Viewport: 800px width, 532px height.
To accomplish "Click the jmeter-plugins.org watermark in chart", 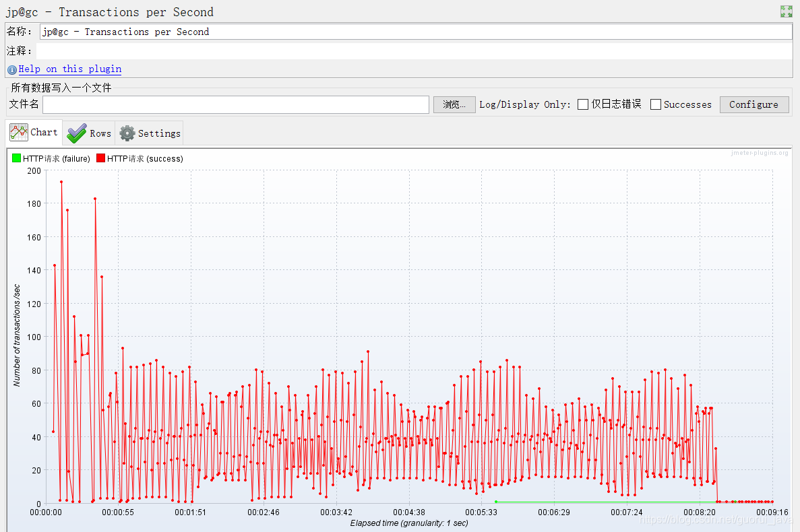I will click(759, 153).
